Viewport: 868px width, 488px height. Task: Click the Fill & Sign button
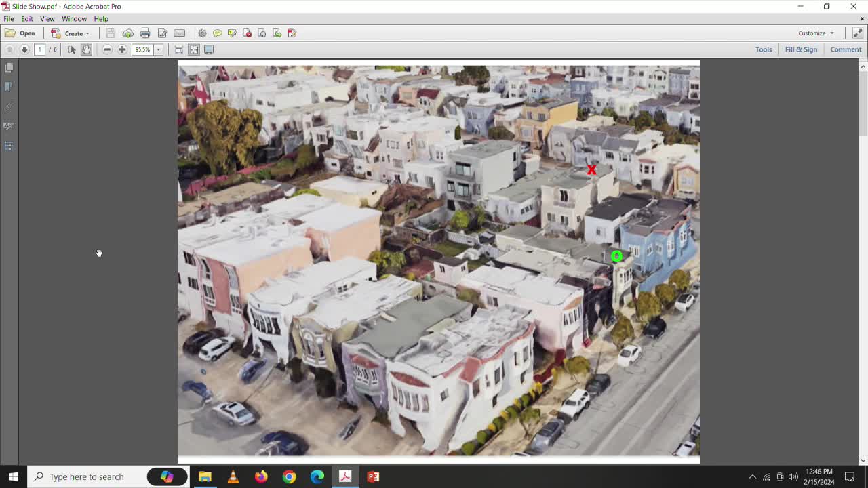(802, 49)
